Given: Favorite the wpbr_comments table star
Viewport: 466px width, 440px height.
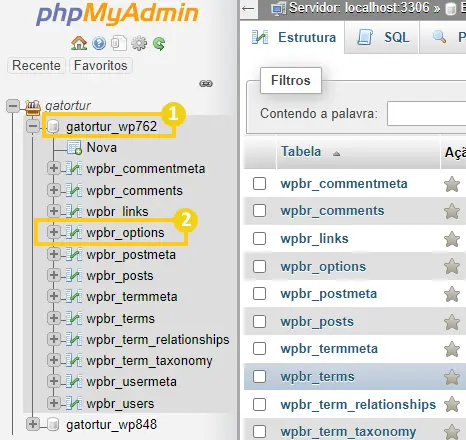Looking at the screenshot, I should 452,211.
